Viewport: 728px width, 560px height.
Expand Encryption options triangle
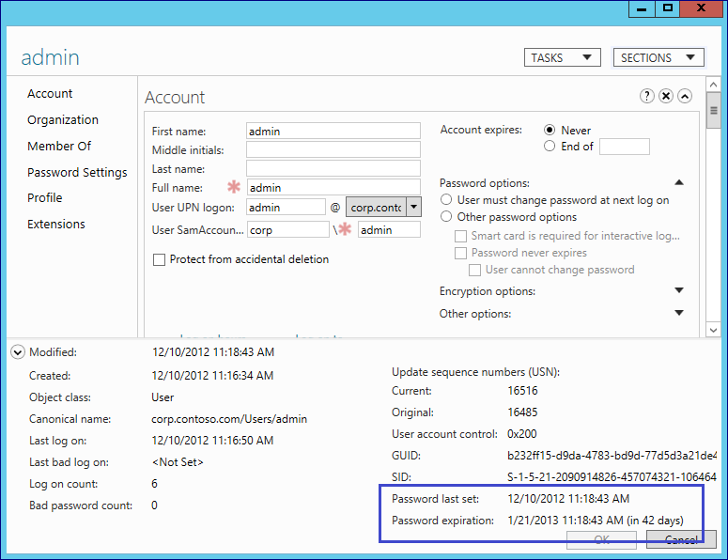[679, 290]
